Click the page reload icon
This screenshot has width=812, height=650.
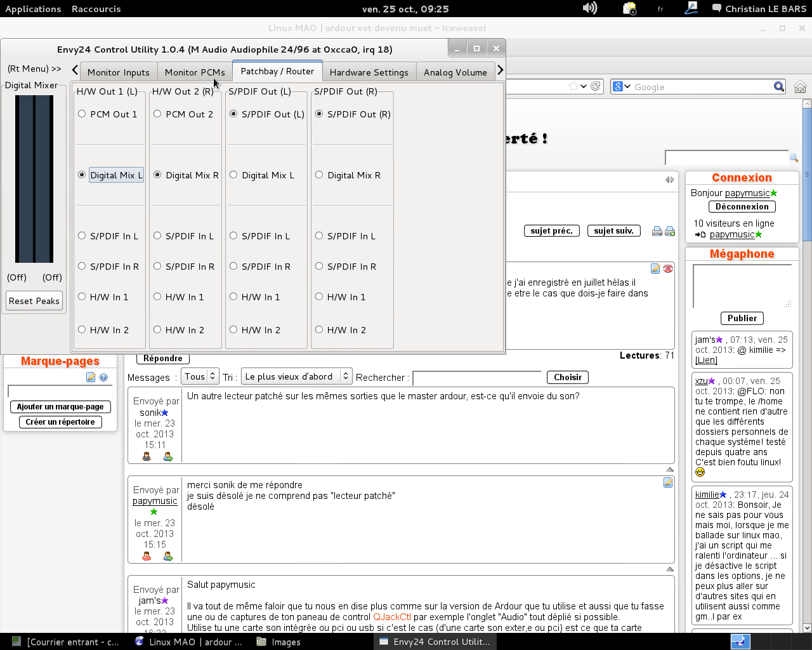(596, 86)
